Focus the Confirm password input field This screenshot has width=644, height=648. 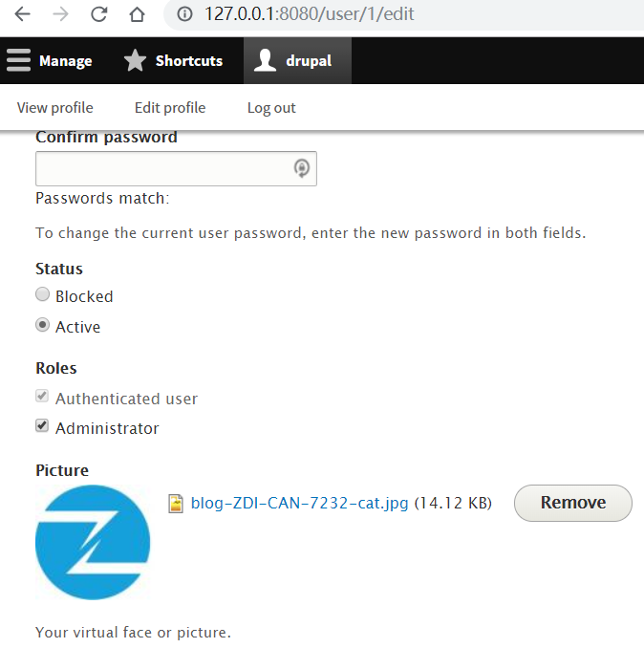point(176,168)
